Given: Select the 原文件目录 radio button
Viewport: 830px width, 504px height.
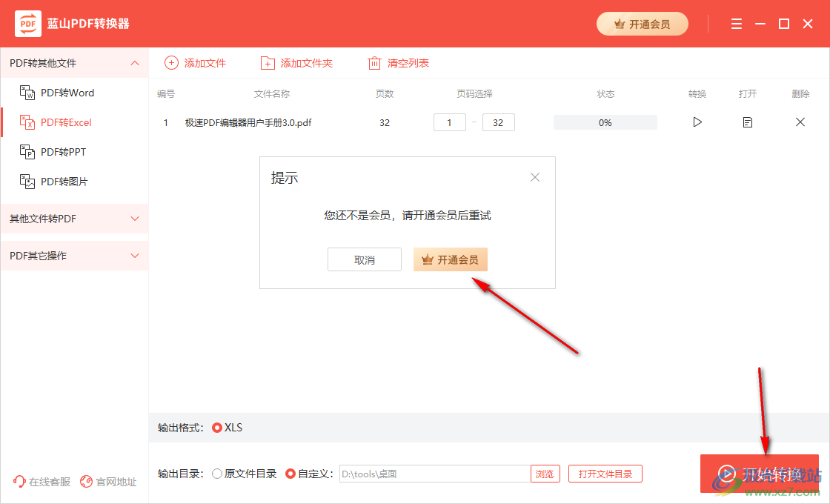Looking at the screenshot, I should [x=216, y=474].
